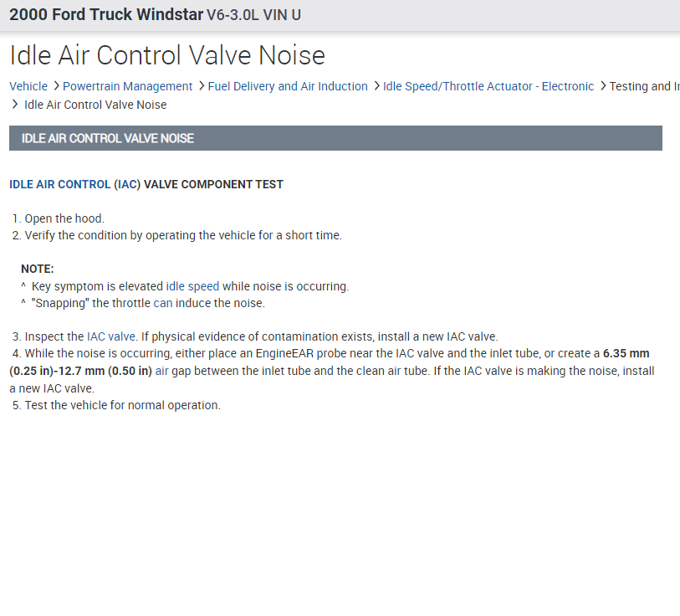Click the truncated Testing breadcrumb at right edge
The width and height of the screenshot is (680, 616).
pyautogui.click(x=644, y=86)
